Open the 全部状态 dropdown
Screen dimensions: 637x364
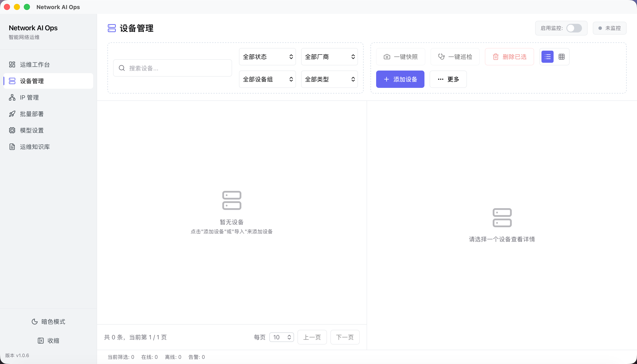(x=267, y=57)
